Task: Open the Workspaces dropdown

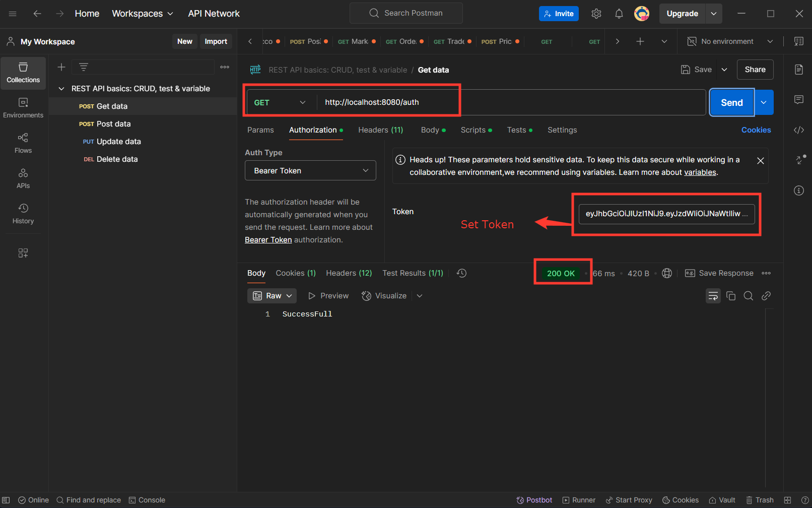Action: pyautogui.click(x=143, y=14)
